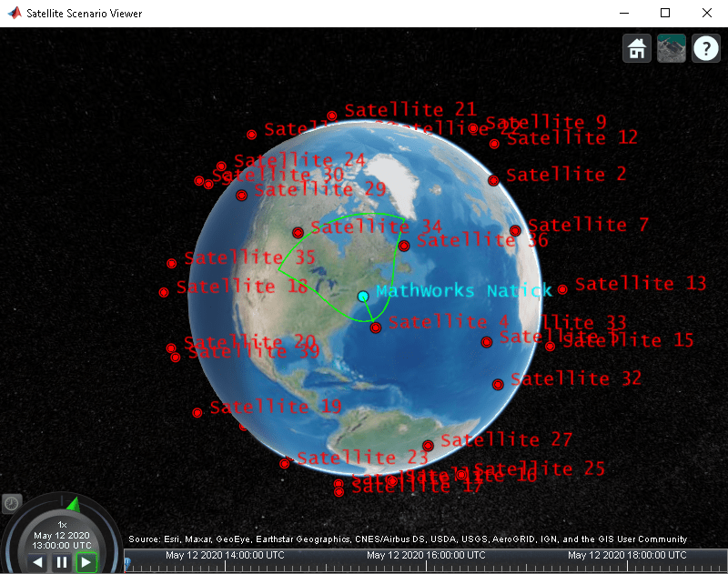728x574 pixels.
Task: Click the blue timeline scrubber marker
Action: pyautogui.click(x=127, y=564)
